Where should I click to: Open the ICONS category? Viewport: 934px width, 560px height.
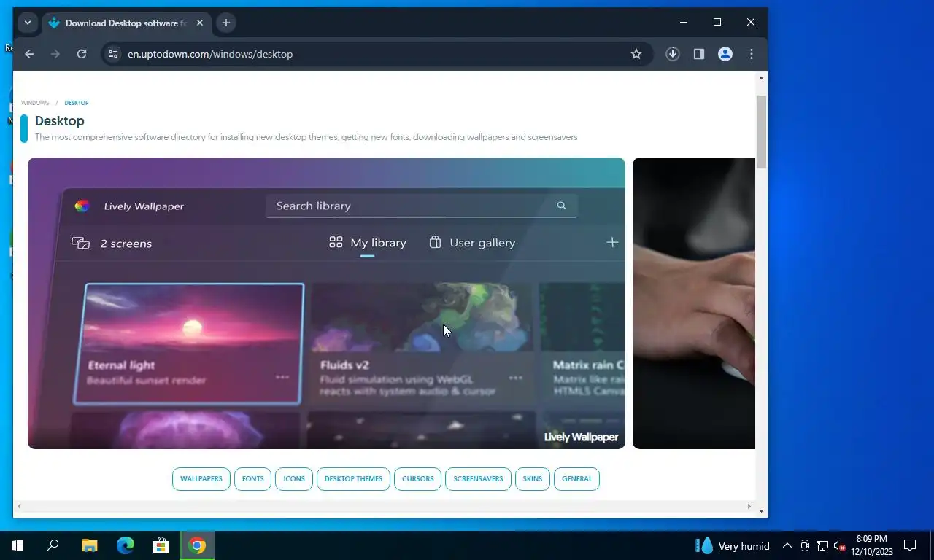[x=294, y=479]
